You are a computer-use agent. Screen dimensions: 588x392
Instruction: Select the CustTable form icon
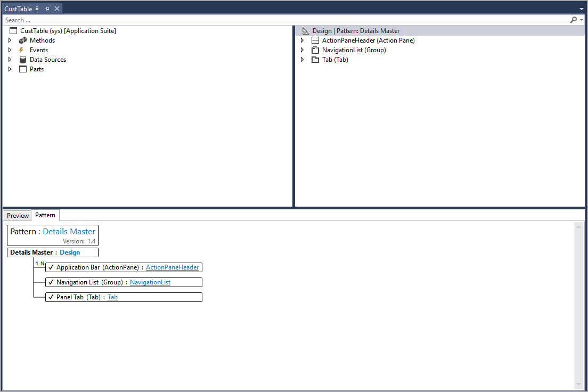(x=13, y=30)
